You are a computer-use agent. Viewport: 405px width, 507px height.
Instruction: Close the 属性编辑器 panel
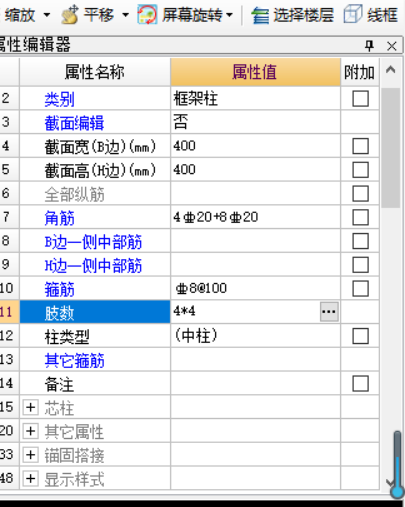pyautogui.click(x=392, y=46)
